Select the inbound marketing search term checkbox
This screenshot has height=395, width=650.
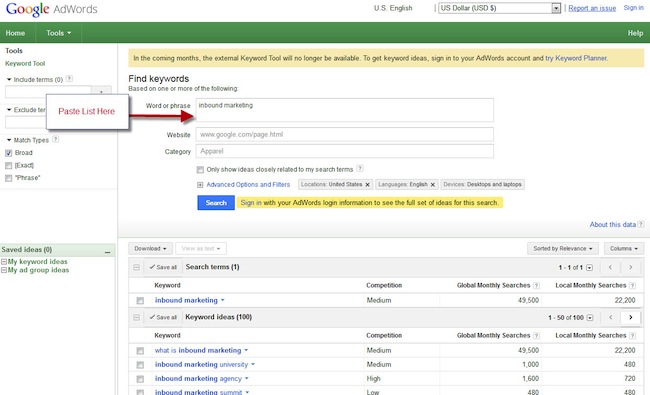click(140, 300)
